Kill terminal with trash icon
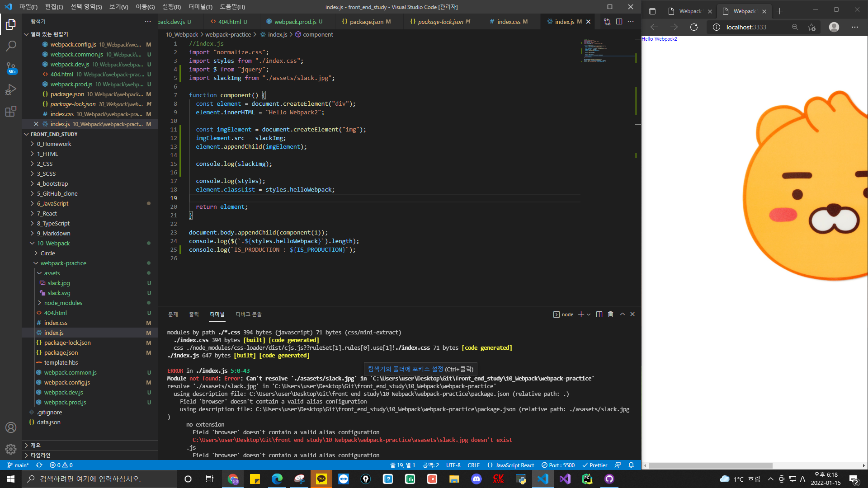Image resolution: width=868 pixels, height=488 pixels. [x=610, y=314]
